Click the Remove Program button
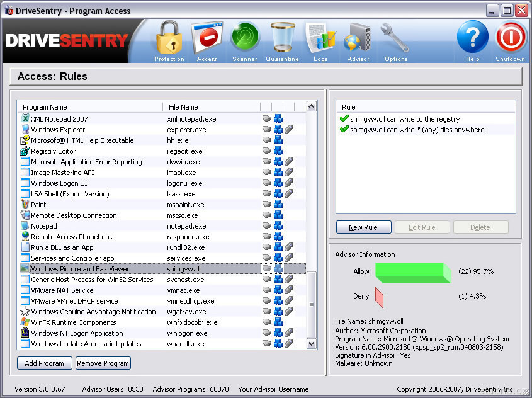 point(103,363)
